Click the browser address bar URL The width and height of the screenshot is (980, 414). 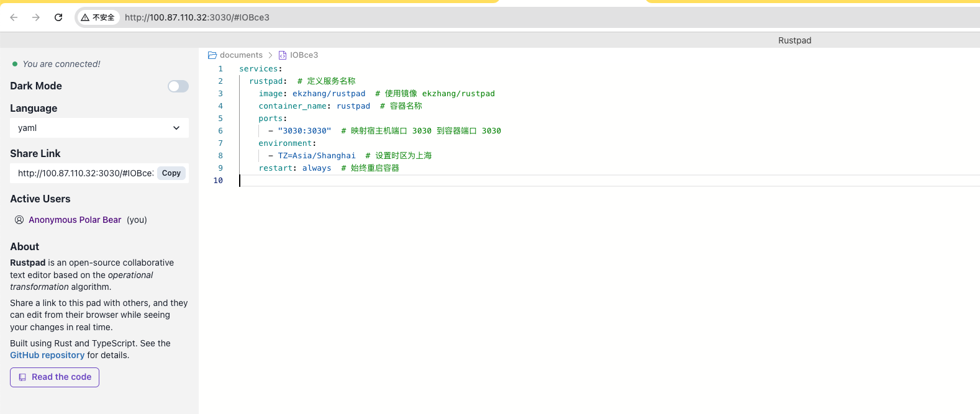pos(197,17)
